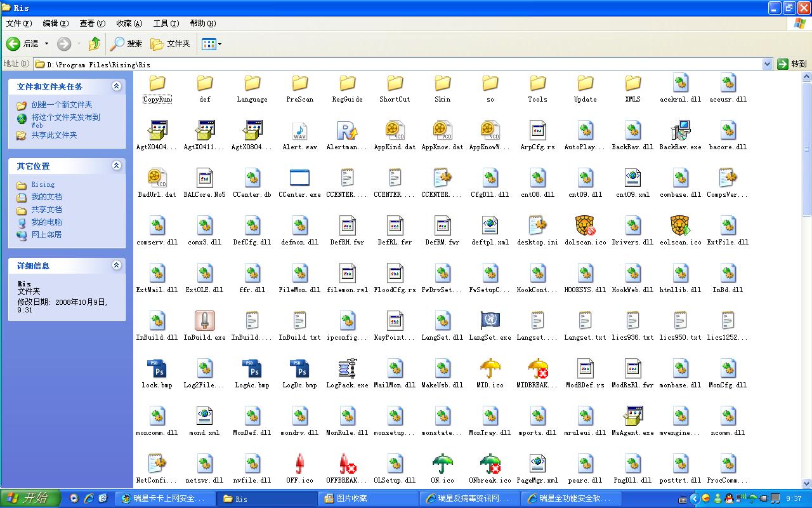Open the Views dropdown button
812x508 pixels.
211,44
